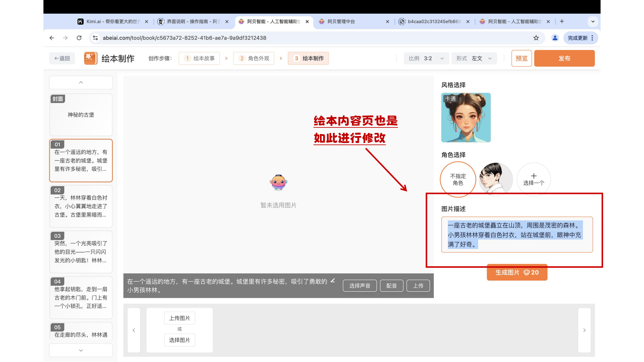644x362 pixels.
Task: Select the 卡通 style thumbnail
Action: pyautogui.click(x=466, y=117)
